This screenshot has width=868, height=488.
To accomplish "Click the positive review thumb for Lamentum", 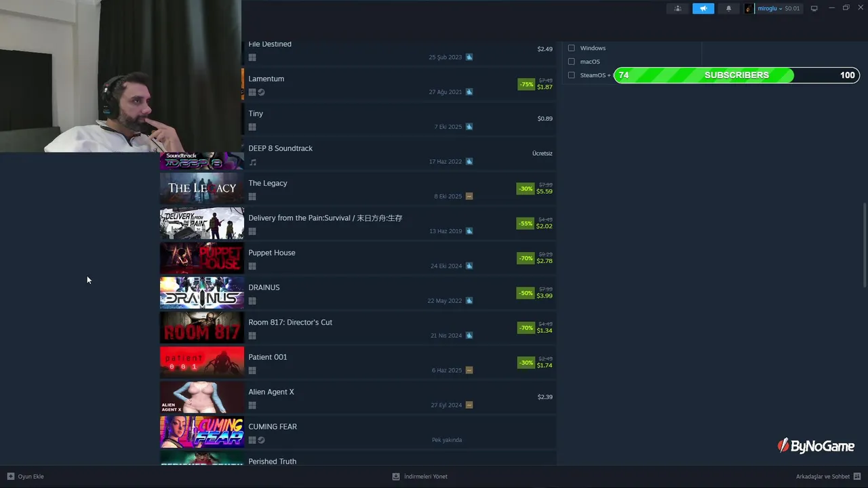I will click(x=469, y=91).
